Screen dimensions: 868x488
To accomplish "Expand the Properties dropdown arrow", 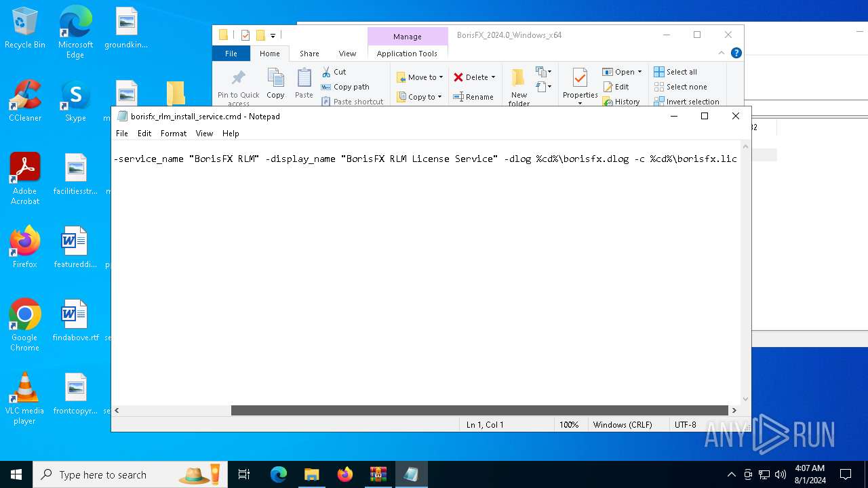I will coord(580,103).
